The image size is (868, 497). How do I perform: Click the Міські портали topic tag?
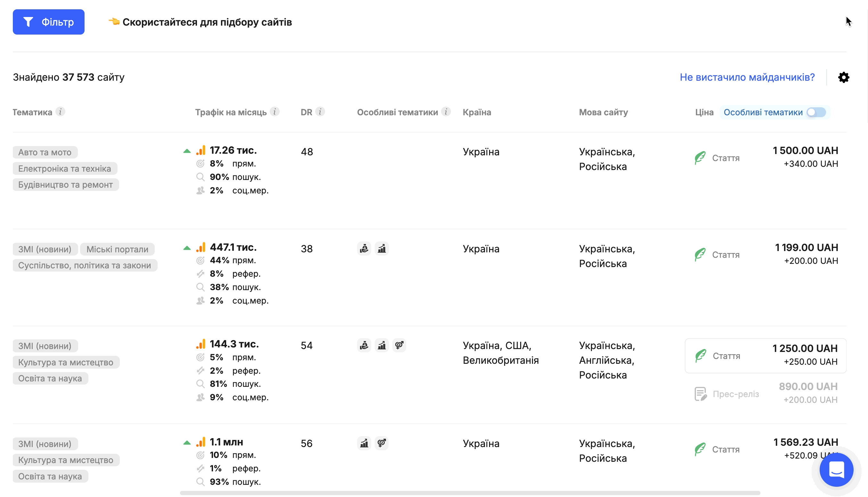tap(117, 249)
